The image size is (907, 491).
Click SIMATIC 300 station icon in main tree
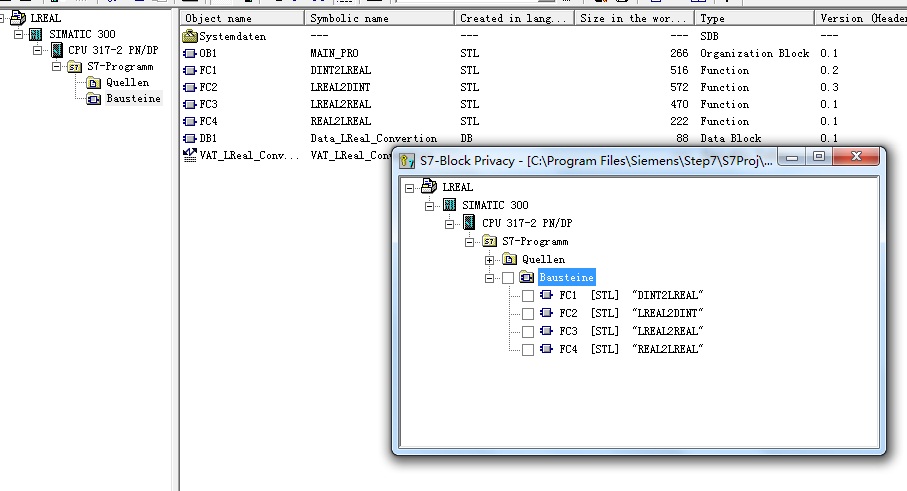pos(36,34)
